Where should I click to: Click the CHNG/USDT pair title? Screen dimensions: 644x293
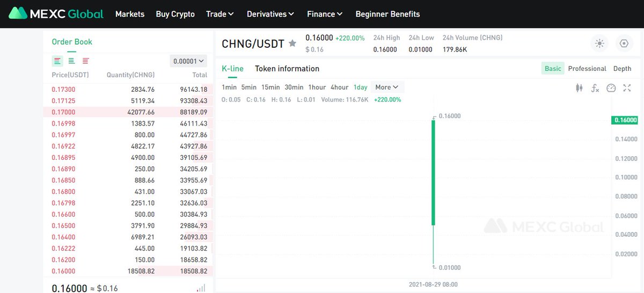pos(253,43)
